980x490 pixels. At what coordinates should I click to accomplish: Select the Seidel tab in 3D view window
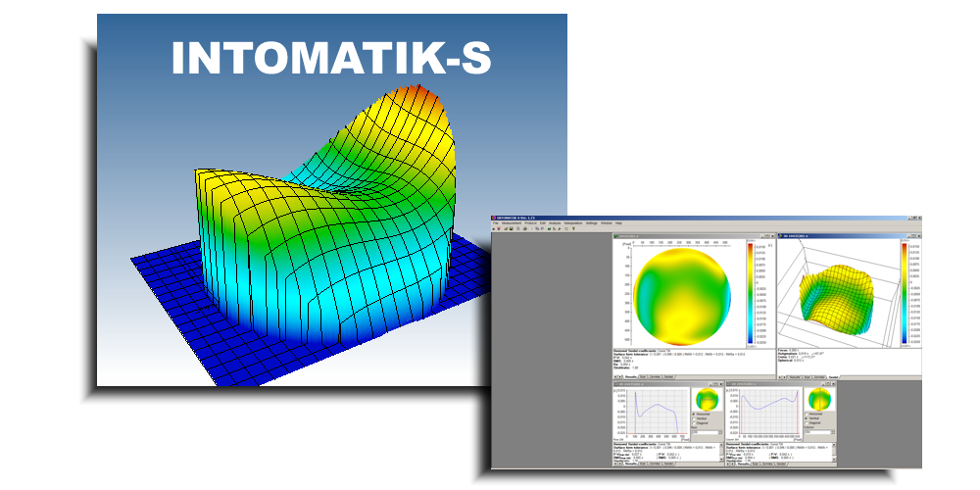tap(833, 377)
